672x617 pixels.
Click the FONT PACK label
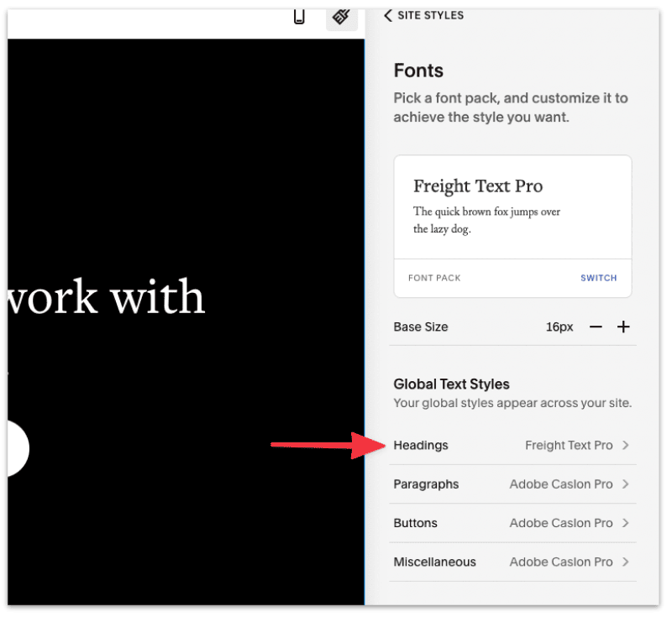tap(434, 278)
